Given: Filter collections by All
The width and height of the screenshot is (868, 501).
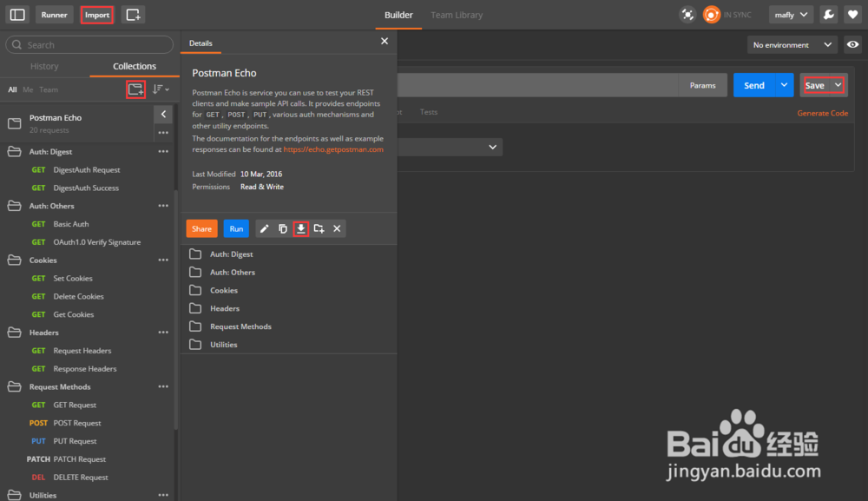Looking at the screenshot, I should (12, 89).
